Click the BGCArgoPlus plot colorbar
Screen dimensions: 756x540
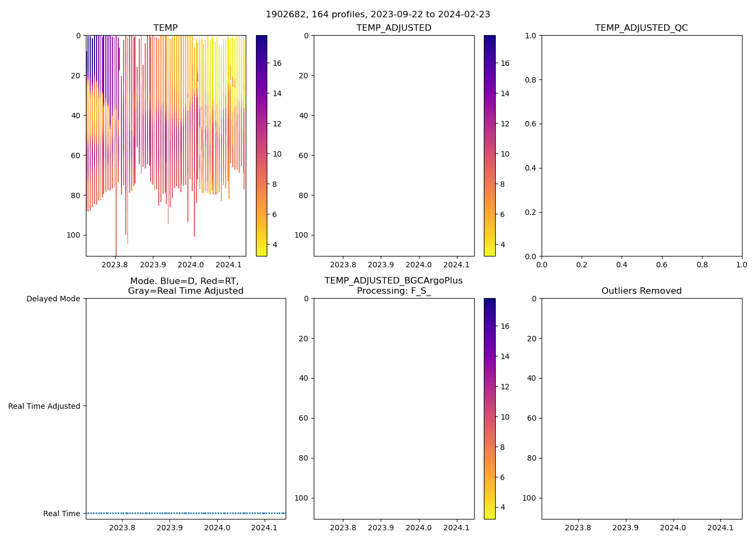(489, 409)
